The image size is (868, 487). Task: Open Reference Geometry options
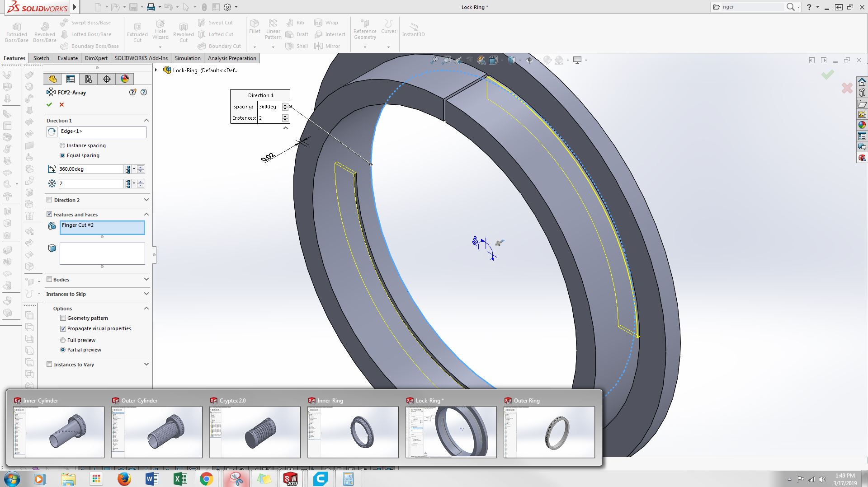365,29
